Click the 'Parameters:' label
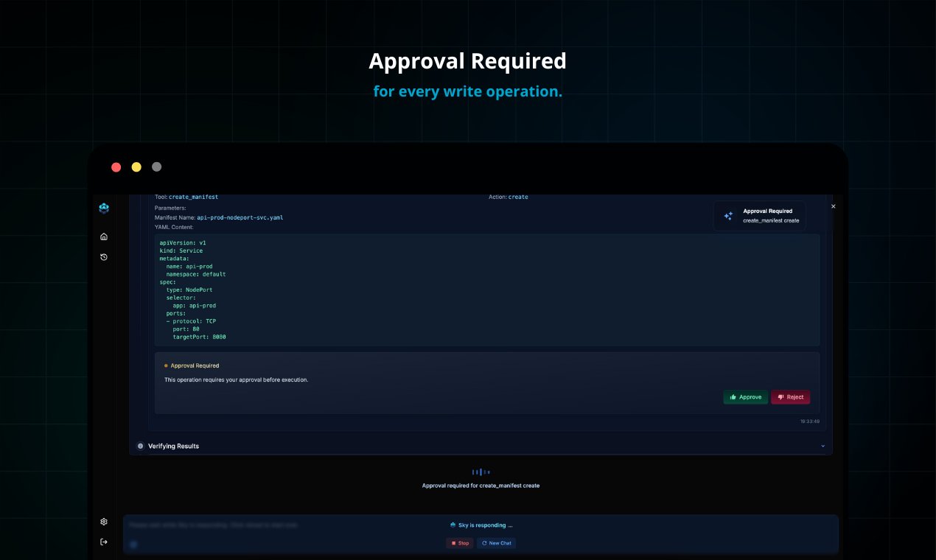This screenshot has height=560, width=936. click(x=170, y=208)
